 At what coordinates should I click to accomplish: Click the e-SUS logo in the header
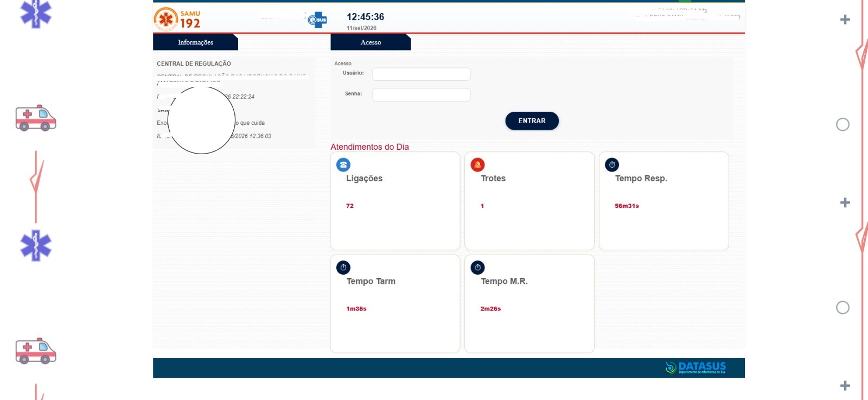[x=317, y=21]
